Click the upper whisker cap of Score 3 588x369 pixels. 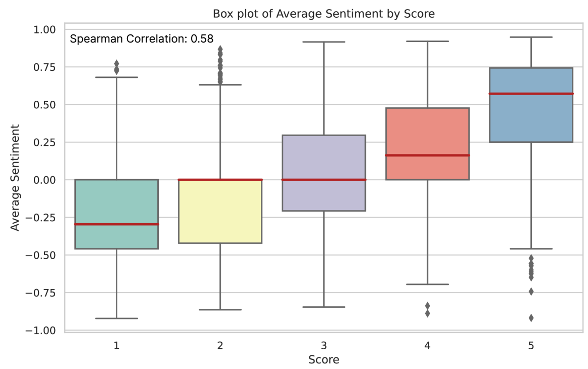tap(324, 42)
